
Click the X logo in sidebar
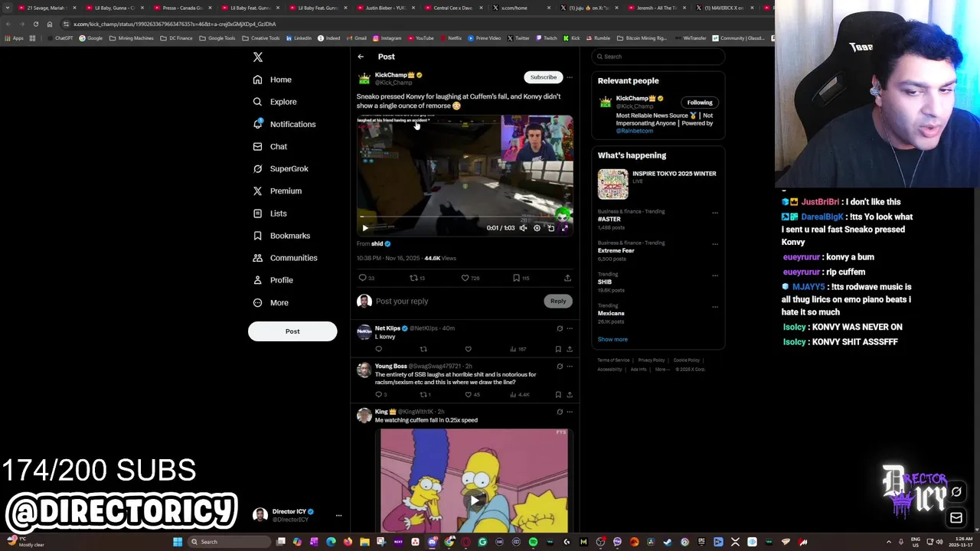coord(258,57)
